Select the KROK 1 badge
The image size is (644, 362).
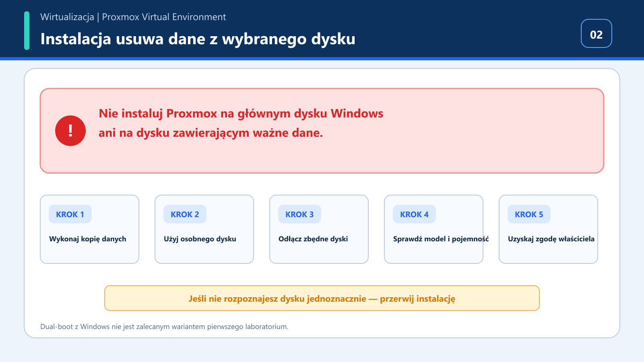(x=70, y=214)
